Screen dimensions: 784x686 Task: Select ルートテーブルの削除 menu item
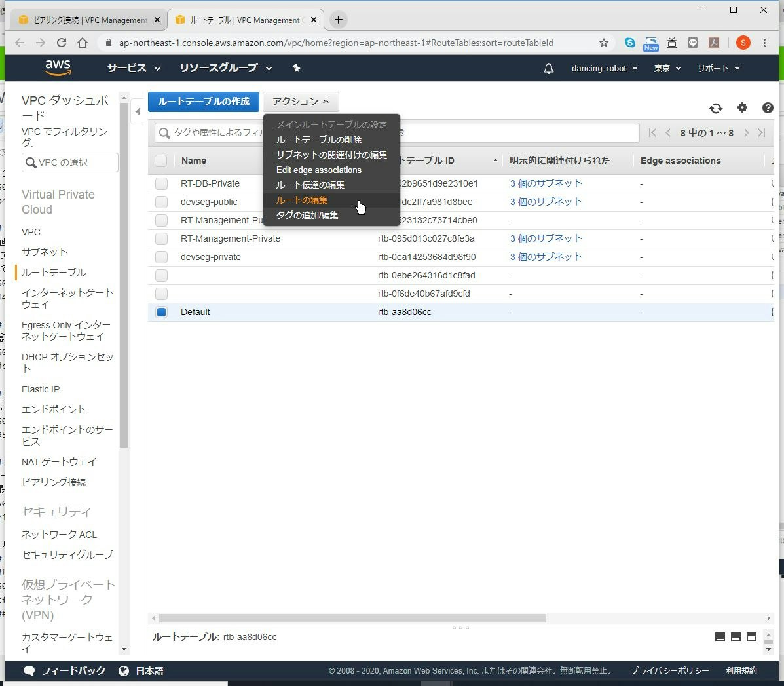(x=318, y=140)
